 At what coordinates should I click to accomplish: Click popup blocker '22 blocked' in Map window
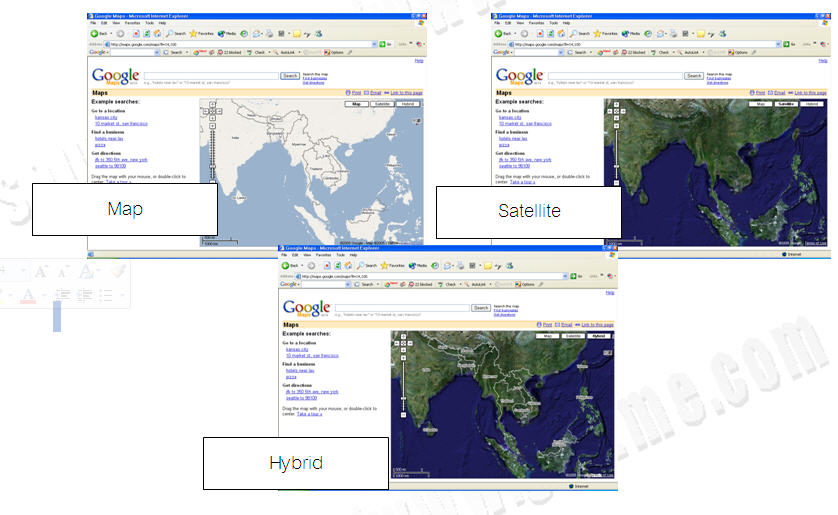click(230, 52)
